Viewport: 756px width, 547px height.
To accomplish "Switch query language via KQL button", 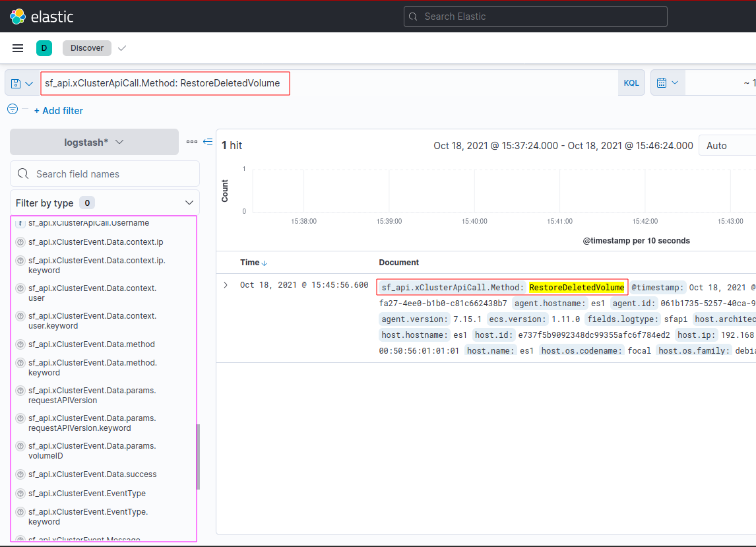I will (631, 83).
